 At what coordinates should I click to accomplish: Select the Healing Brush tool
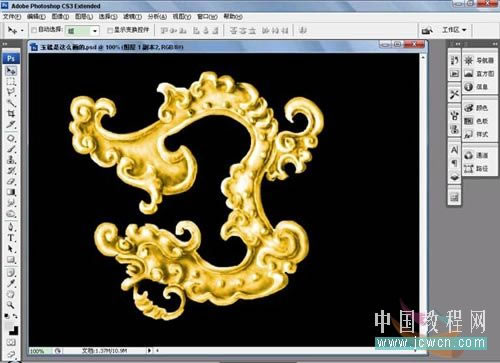click(x=11, y=138)
